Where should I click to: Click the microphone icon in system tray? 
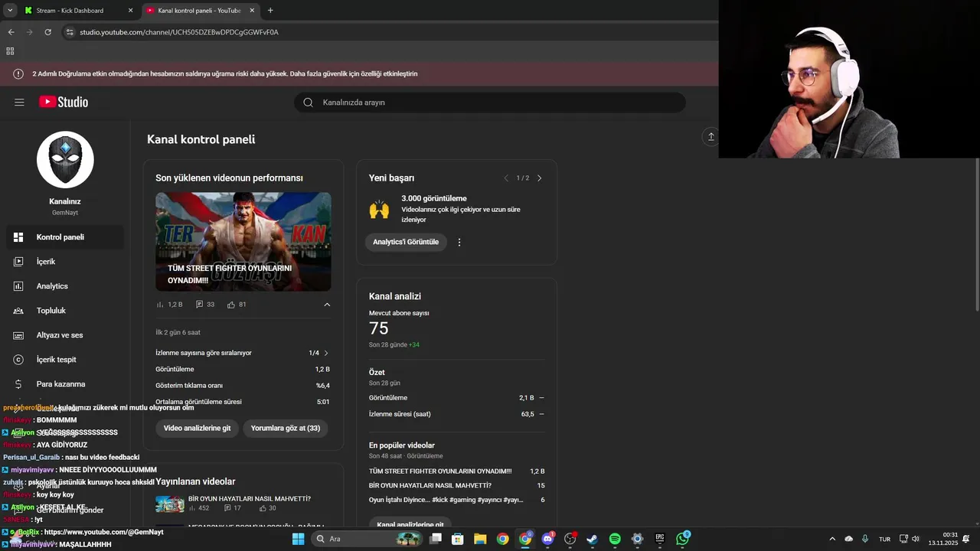[865, 539]
